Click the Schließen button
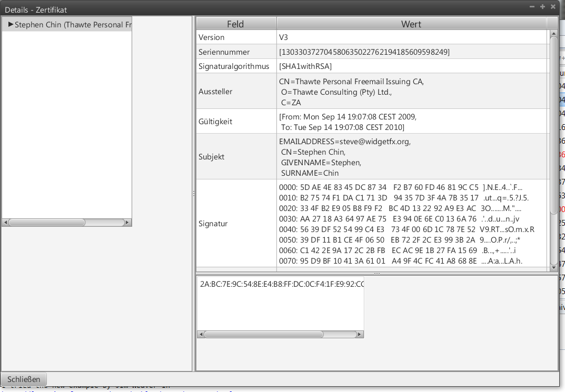Image resolution: width=565 pixels, height=392 pixels. (x=24, y=379)
